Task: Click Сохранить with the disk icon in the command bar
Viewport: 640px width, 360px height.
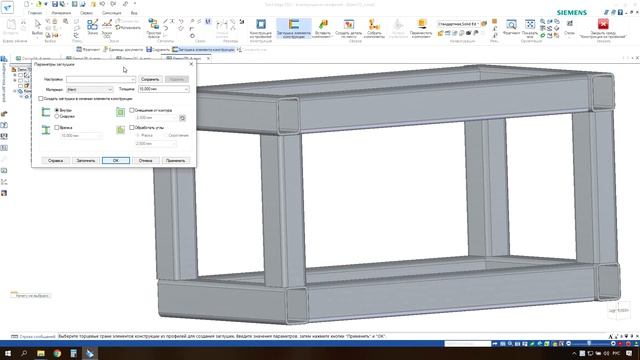Action: click(158, 49)
